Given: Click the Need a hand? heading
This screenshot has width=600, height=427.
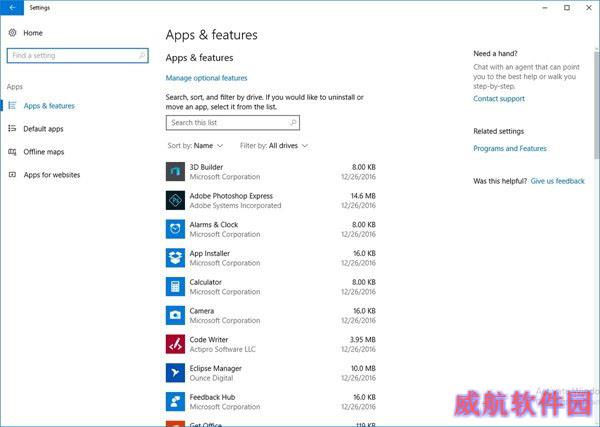Looking at the screenshot, I should (495, 53).
